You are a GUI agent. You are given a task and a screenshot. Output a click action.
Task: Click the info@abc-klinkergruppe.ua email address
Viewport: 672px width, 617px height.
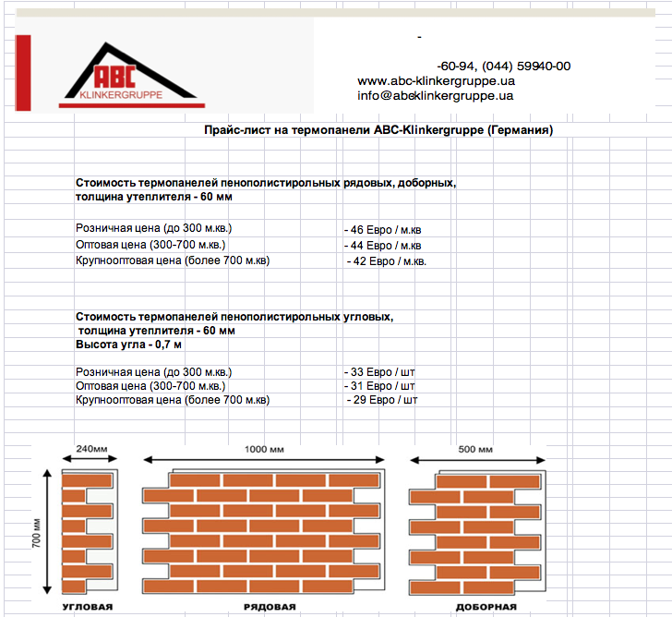(435, 96)
